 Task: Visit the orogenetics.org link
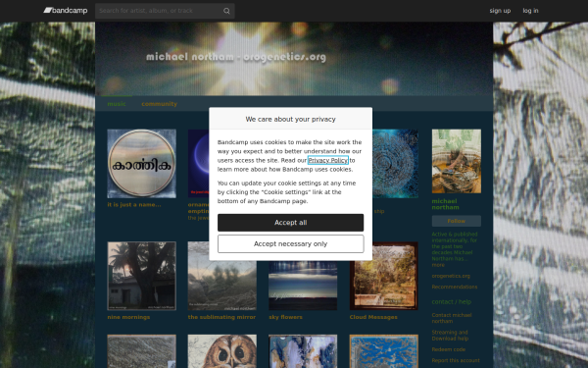coord(451,276)
